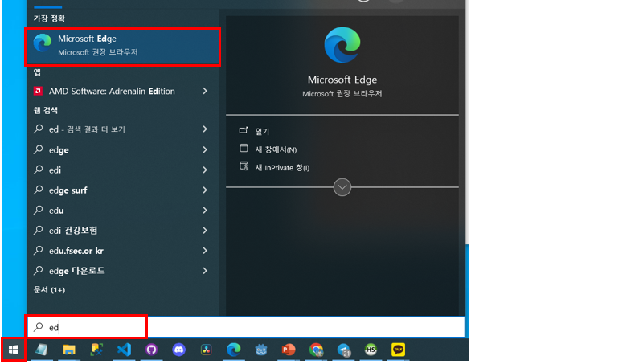Expand the 'edu.fsec.or kr' suggestion arrow
Screen dimensions: 643x364
(205, 251)
